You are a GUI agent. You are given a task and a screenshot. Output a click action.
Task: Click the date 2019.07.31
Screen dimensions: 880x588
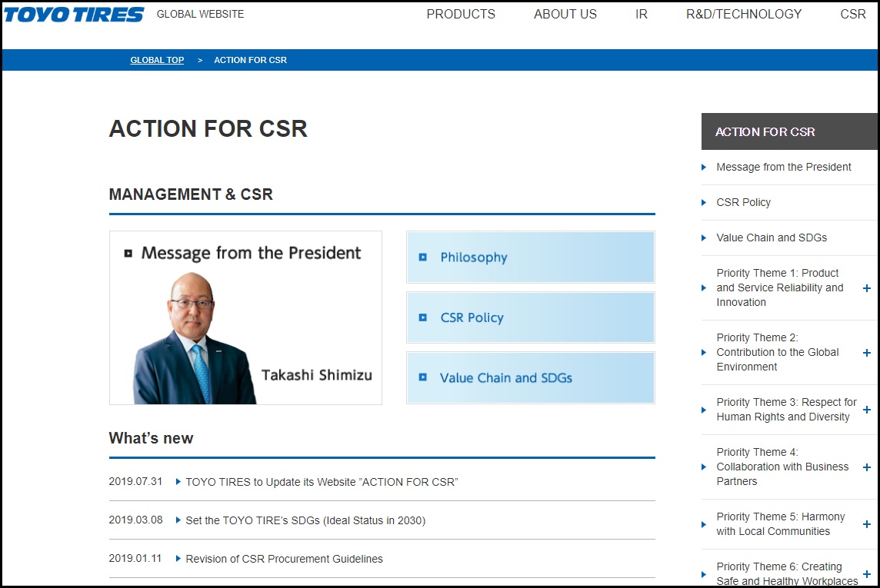[136, 481]
